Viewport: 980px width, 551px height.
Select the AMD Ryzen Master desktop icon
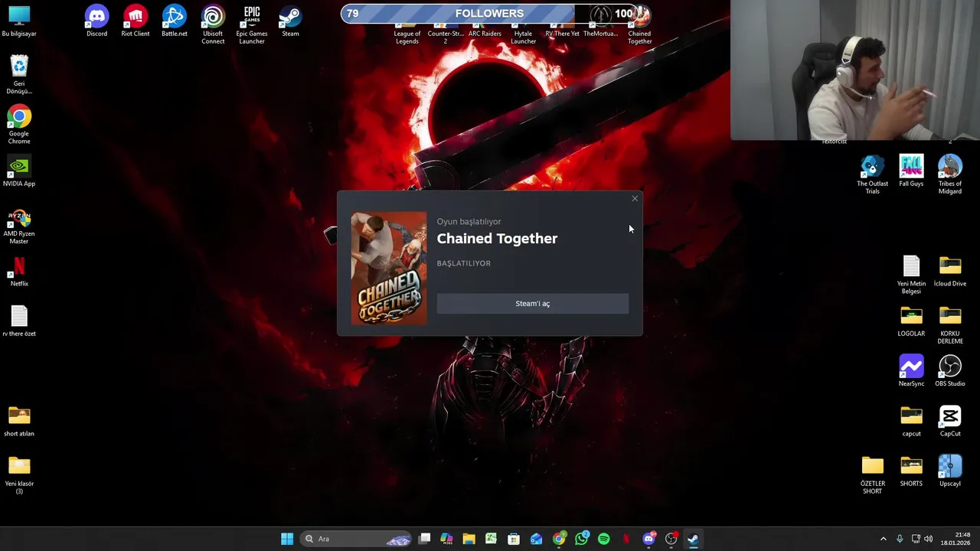[x=19, y=225]
